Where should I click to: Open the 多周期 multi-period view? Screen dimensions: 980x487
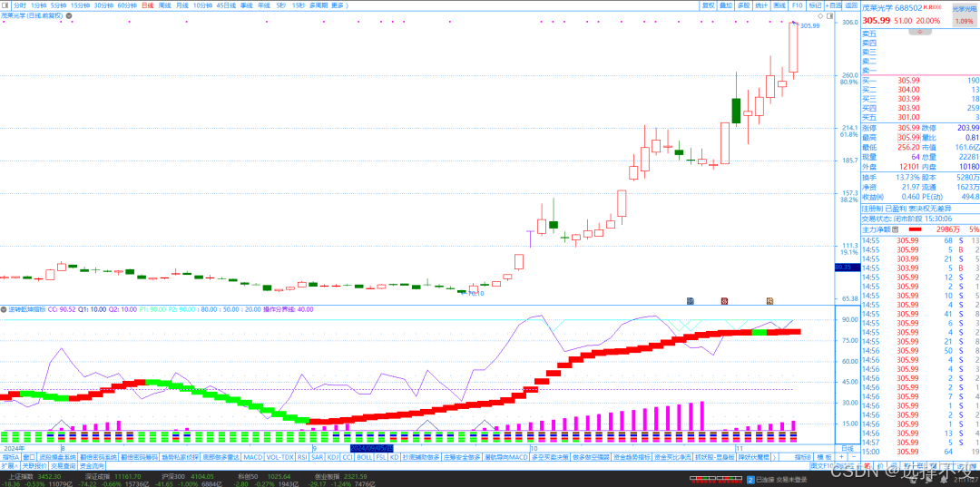point(318,5)
